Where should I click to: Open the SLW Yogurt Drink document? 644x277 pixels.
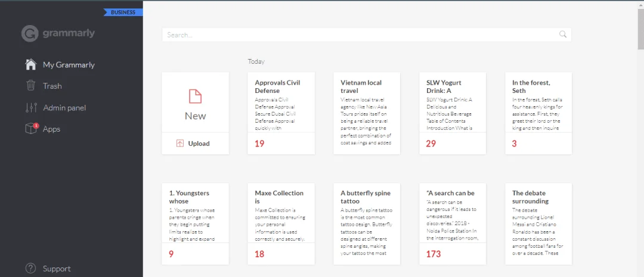453,113
